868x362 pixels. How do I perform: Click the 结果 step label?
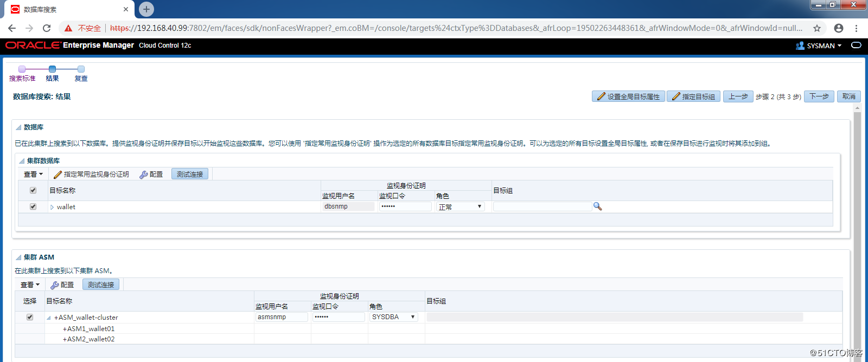pyautogui.click(x=52, y=79)
